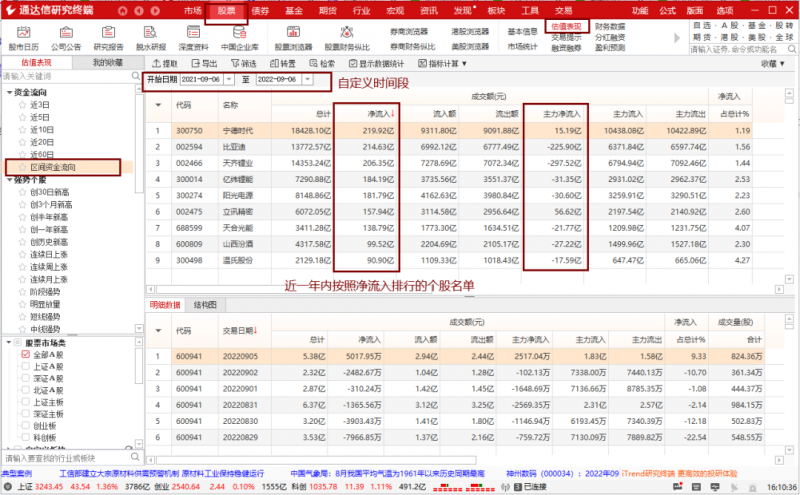Click 转置 transpose toolbar item
Viewport: 800px width, 495px height.
coord(283,64)
